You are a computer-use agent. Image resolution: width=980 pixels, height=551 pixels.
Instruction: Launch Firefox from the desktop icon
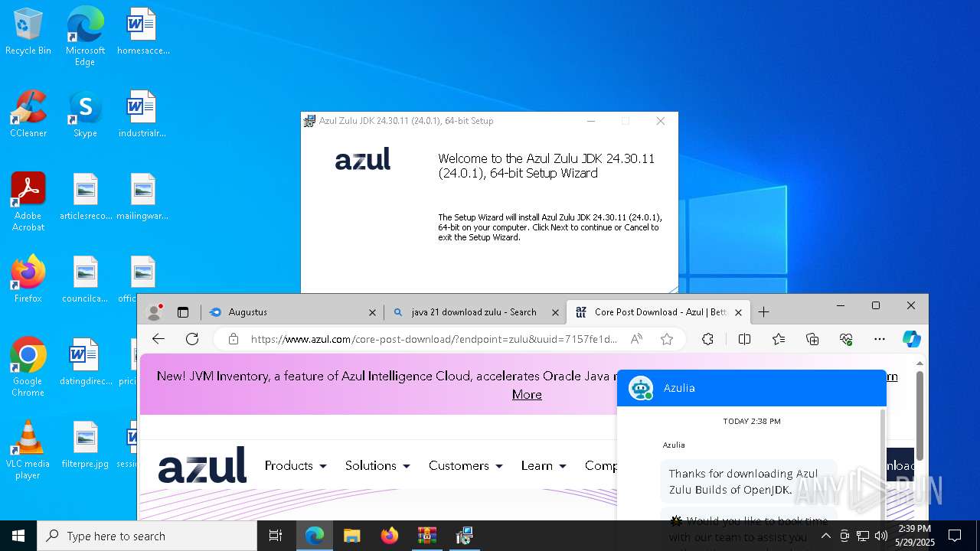point(28,279)
